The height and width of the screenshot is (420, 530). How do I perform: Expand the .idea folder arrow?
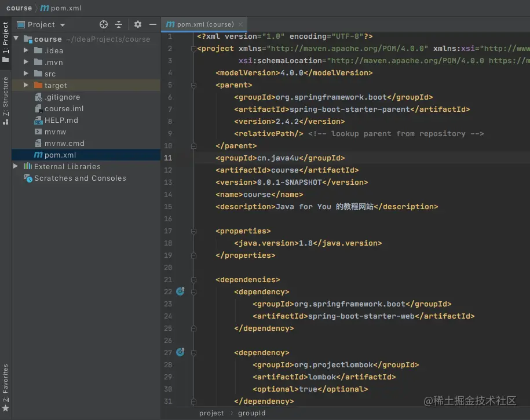point(25,50)
